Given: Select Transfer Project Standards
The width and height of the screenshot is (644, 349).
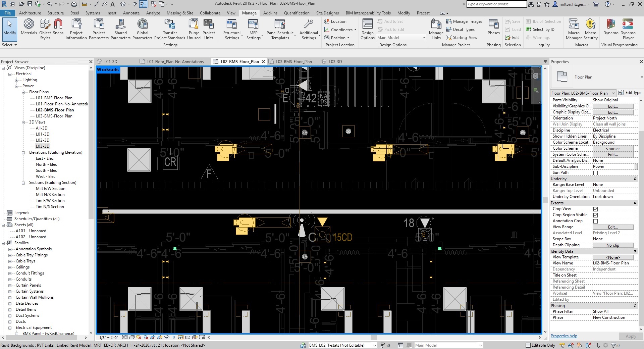Looking at the screenshot, I should click(170, 29).
